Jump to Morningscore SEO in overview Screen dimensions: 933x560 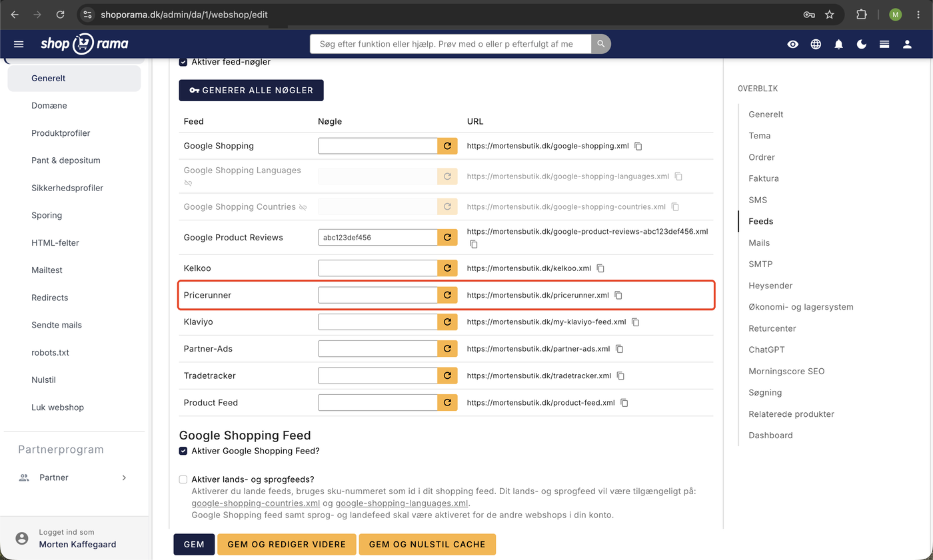click(786, 371)
